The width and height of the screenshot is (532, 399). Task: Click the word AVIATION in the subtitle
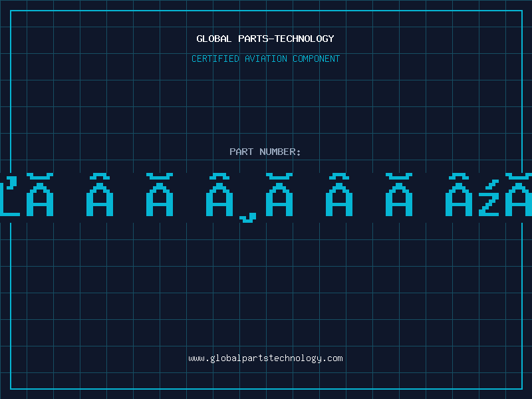click(x=266, y=59)
